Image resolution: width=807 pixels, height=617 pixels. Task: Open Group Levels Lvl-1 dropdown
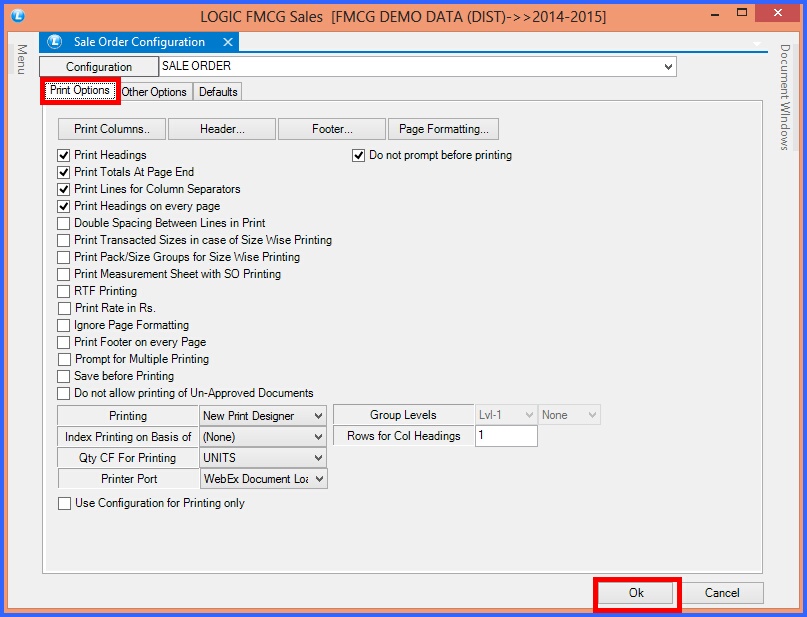pyautogui.click(x=505, y=415)
